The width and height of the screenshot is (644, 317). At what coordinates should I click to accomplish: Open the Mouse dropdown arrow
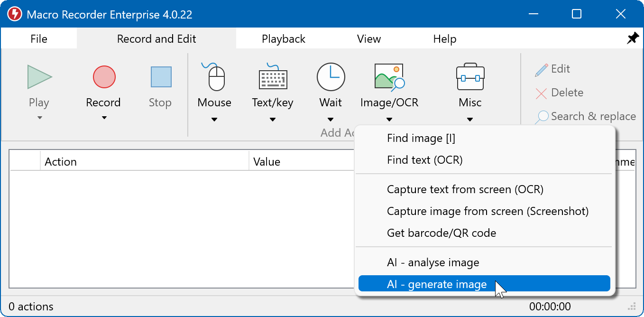click(214, 120)
